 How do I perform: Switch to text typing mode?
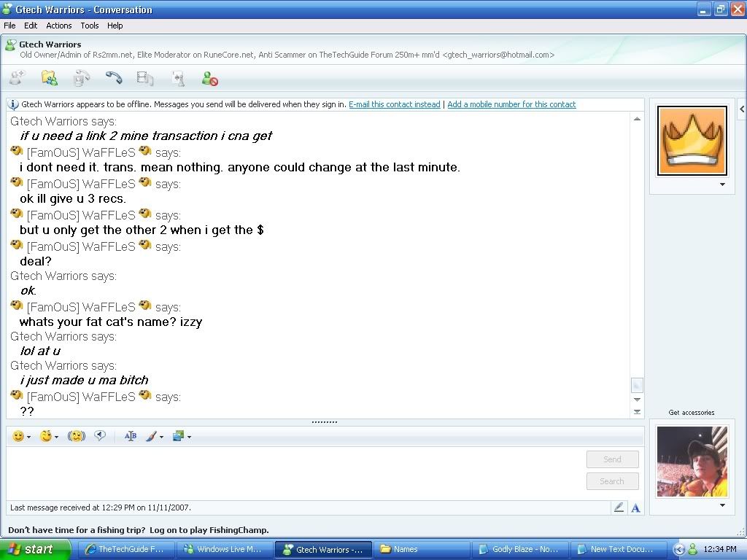635,507
